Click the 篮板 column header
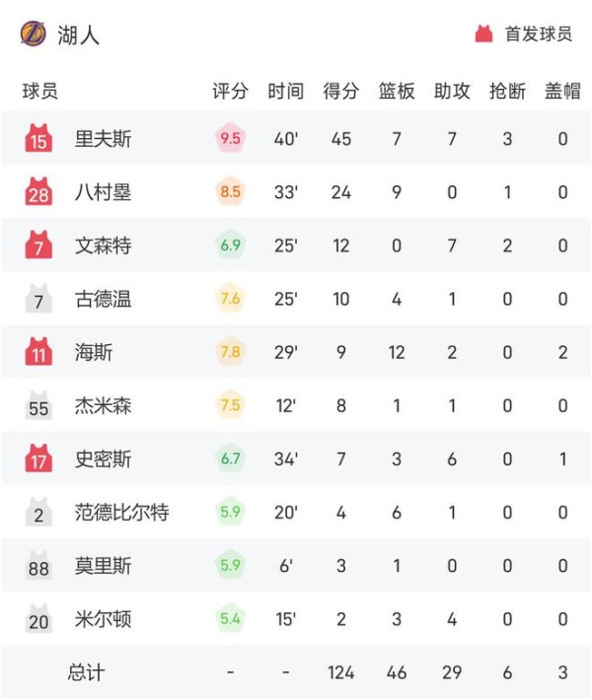The width and height of the screenshot is (592, 700). (x=397, y=91)
